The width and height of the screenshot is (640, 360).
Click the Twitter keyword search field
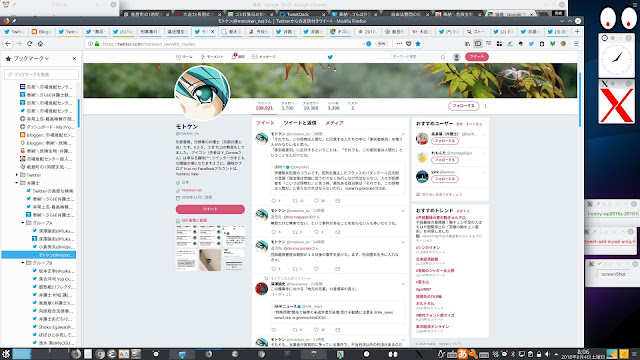(x=418, y=57)
